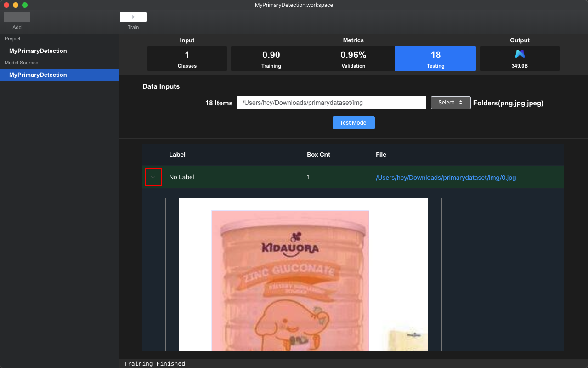Click the Data Inputs heading

click(161, 86)
